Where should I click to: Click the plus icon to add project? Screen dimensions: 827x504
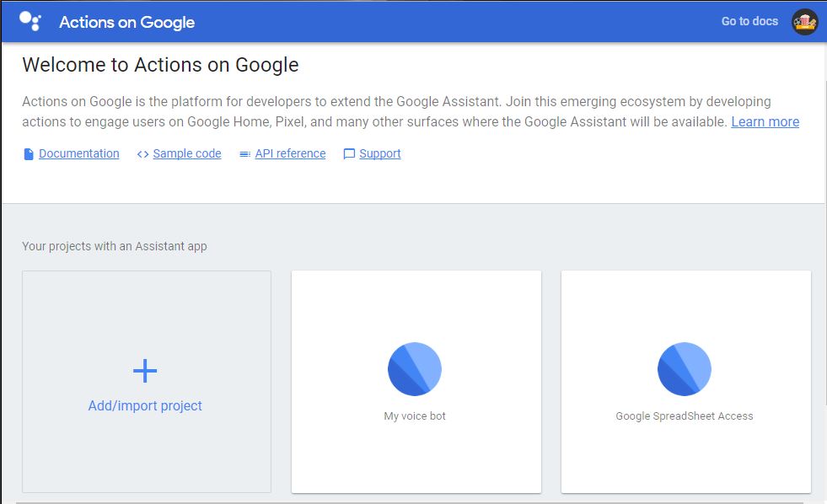(x=145, y=371)
